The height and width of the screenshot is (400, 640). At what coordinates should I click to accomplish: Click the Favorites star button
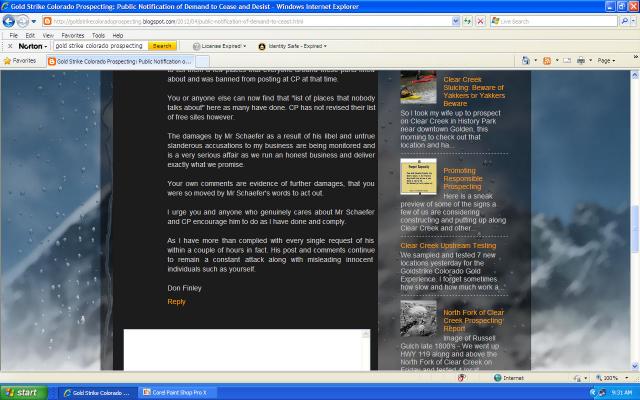(20, 61)
